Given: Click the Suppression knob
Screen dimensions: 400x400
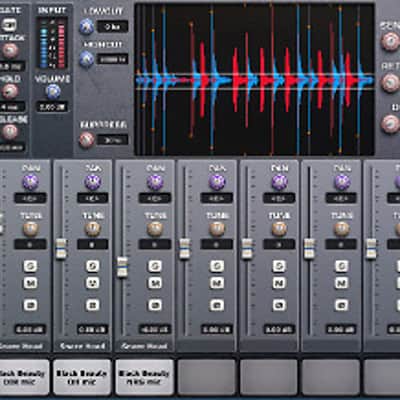Looking at the screenshot, I should point(87,140).
